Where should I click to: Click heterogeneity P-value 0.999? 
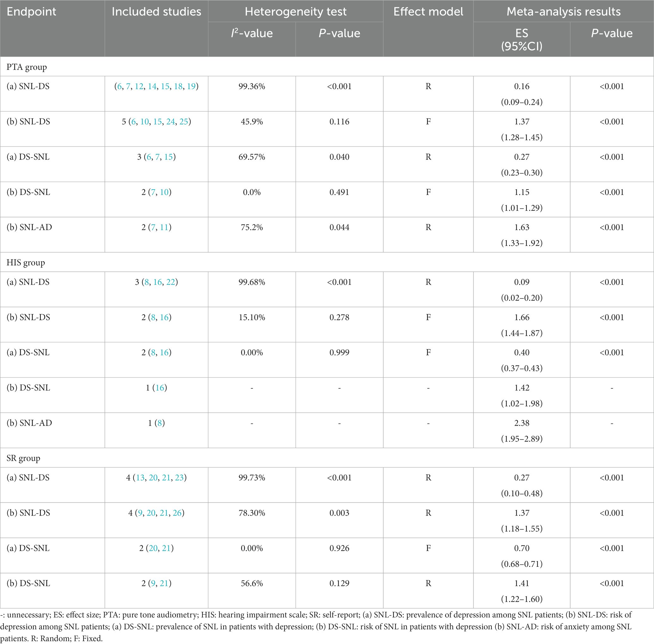click(339, 353)
